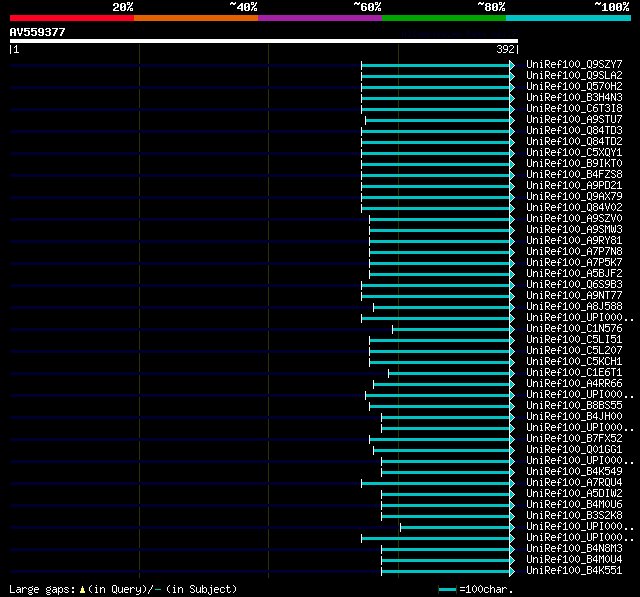Image resolution: width=640 pixels, height=597 pixels.
Task: Select the UniRef100_A7P5K7 label
Action: tap(574, 263)
